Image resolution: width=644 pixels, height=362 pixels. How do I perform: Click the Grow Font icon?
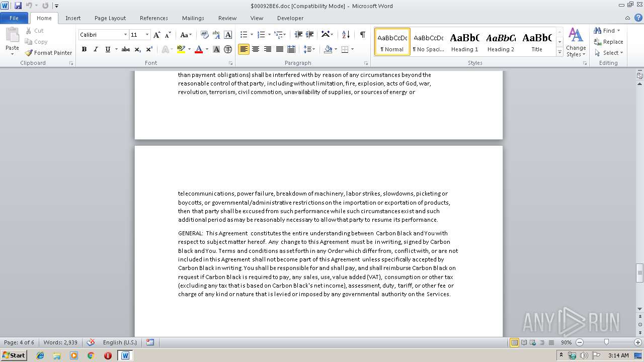tap(157, 35)
